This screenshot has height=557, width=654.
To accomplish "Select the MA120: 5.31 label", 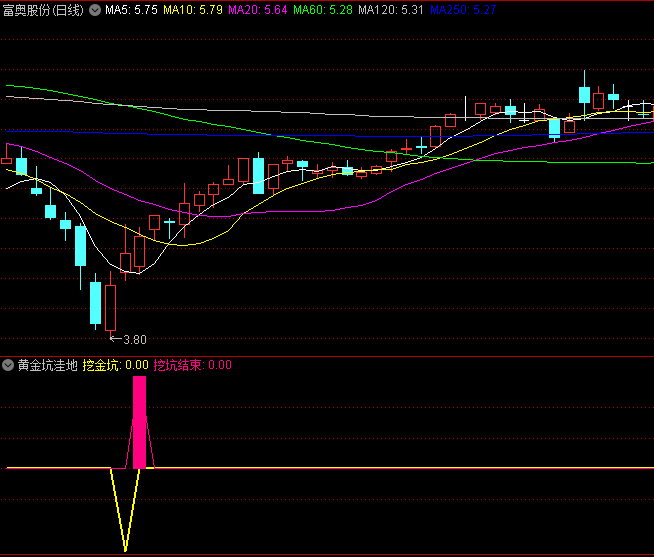I will click(391, 10).
